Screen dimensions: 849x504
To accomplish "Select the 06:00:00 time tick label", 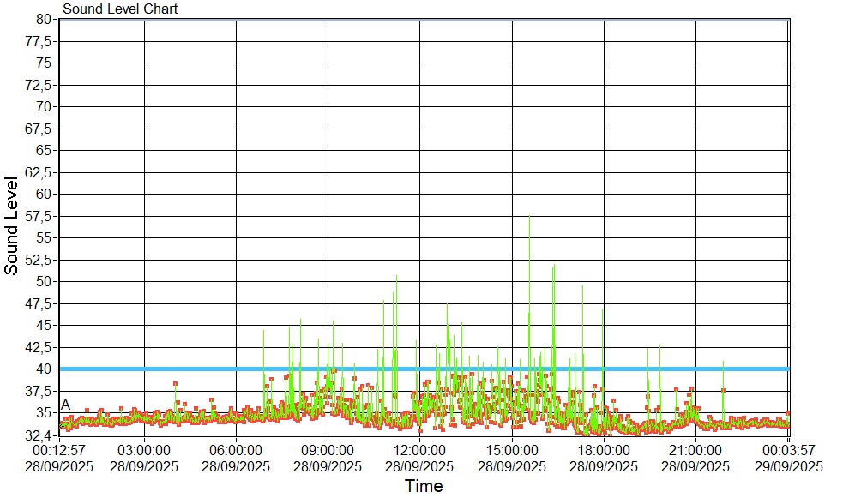I will 236,449.
